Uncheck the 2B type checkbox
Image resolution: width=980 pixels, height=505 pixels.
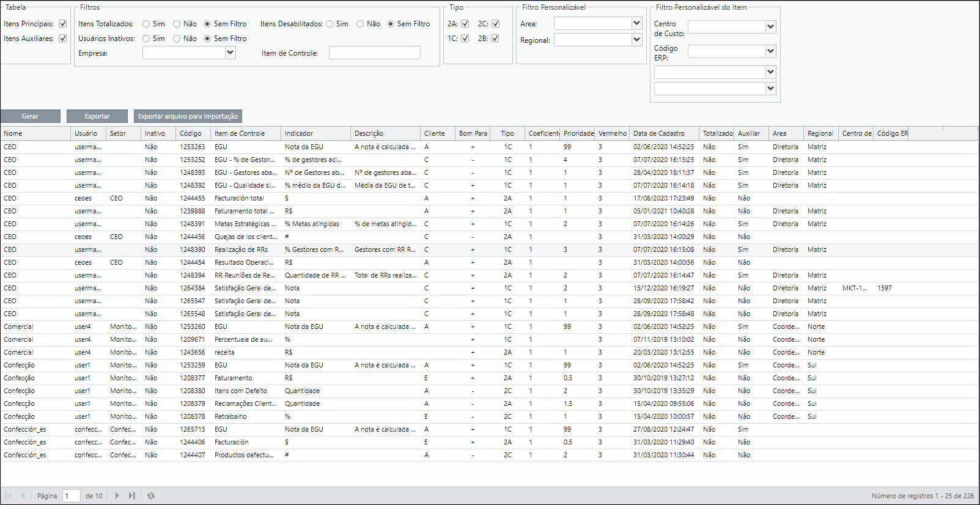click(495, 39)
